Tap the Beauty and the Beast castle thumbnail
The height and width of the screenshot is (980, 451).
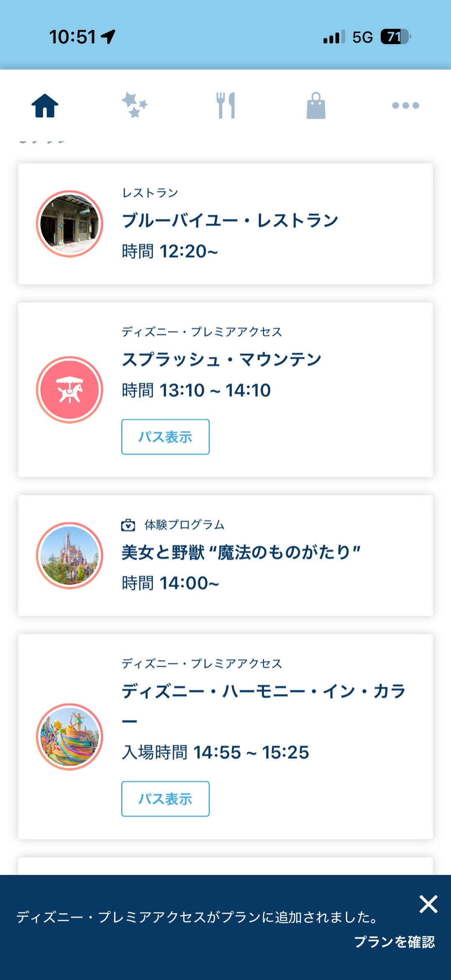[x=69, y=556]
